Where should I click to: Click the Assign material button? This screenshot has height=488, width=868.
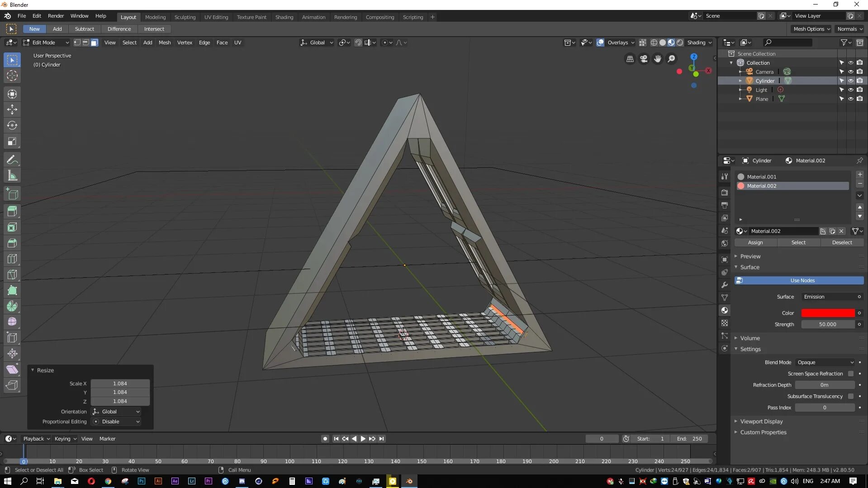pyautogui.click(x=755, y=242)
